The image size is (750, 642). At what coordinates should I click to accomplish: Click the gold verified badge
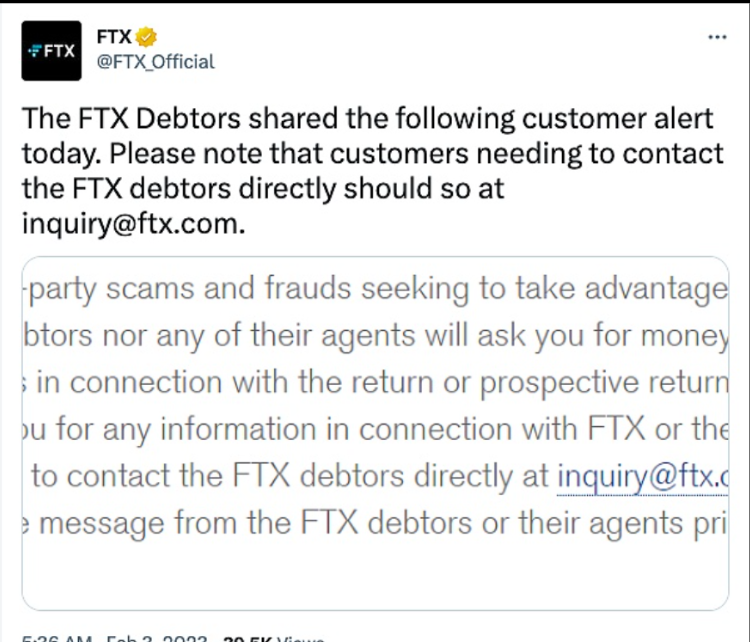146,37
